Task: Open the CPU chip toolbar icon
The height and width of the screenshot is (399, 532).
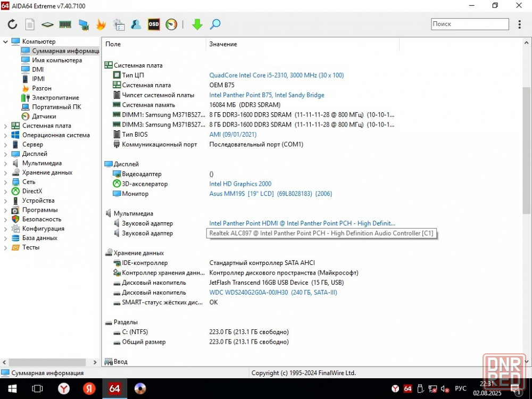Action: coord(47,24)
